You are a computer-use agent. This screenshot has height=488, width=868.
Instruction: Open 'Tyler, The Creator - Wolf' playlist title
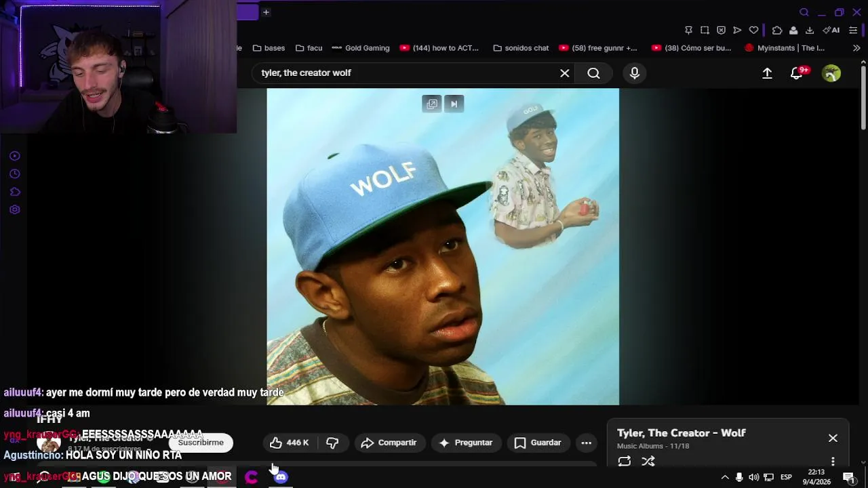point(682,433)
